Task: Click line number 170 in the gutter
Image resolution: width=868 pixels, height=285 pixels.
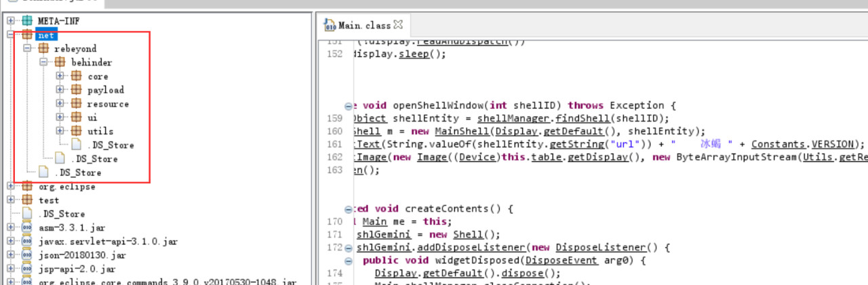Action: [334, 221]
